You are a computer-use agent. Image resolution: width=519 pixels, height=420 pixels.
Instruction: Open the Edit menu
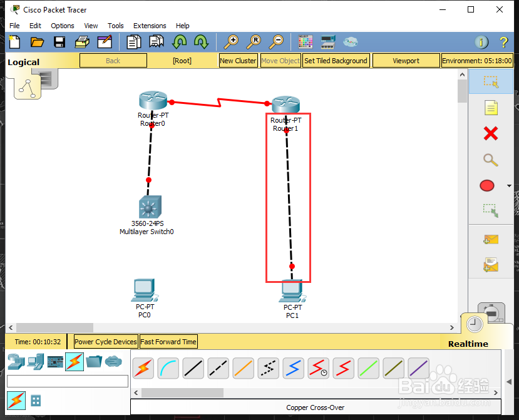click(x=35, y=26)
